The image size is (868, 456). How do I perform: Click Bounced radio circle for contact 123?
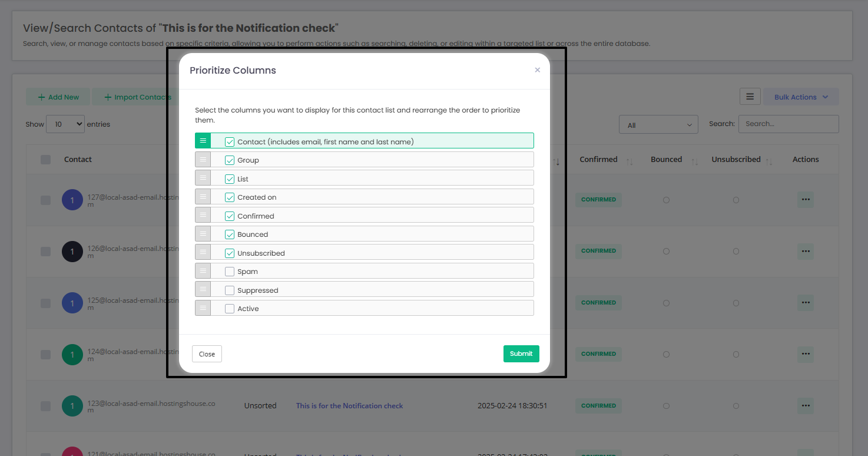666,406
